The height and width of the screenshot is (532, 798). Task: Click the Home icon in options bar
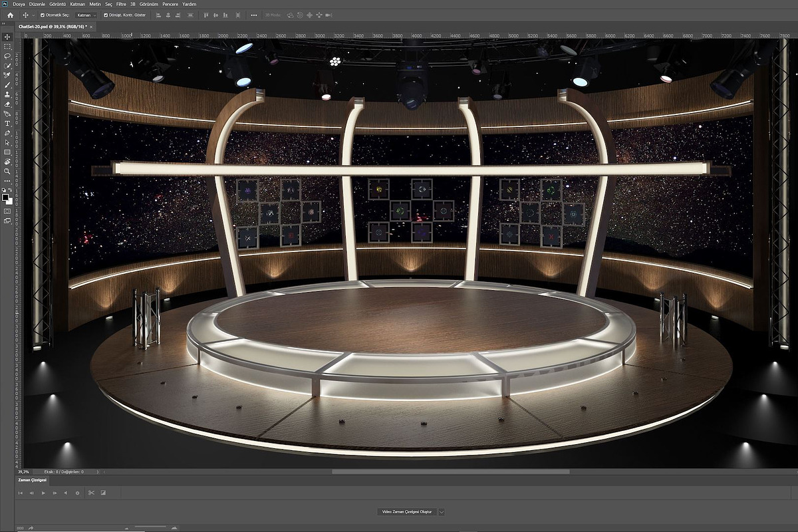pyautogui.click(x=10, y=15)
